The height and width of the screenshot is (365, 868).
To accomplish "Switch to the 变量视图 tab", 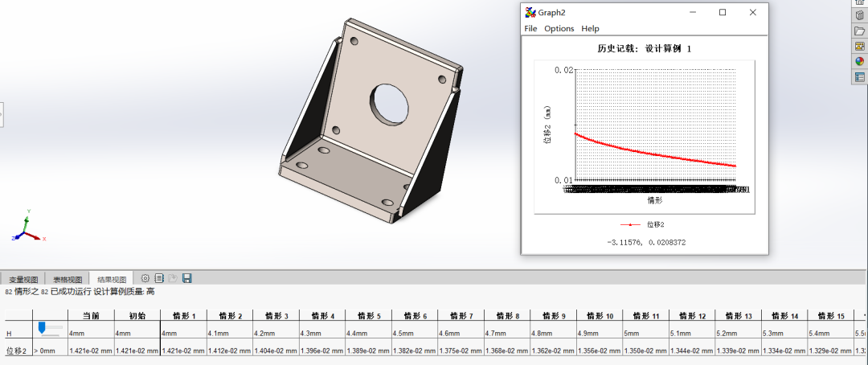I will coord(23,279).
